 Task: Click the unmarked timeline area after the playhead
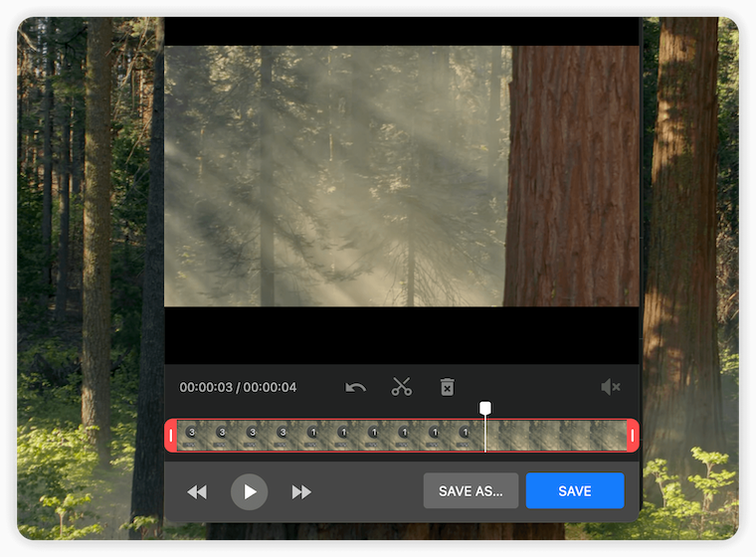coord(557,436)
